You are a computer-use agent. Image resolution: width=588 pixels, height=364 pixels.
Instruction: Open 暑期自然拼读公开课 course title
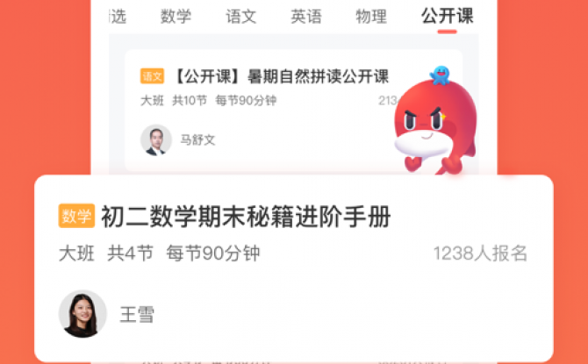pyautogui.click(x=281, y=76)
